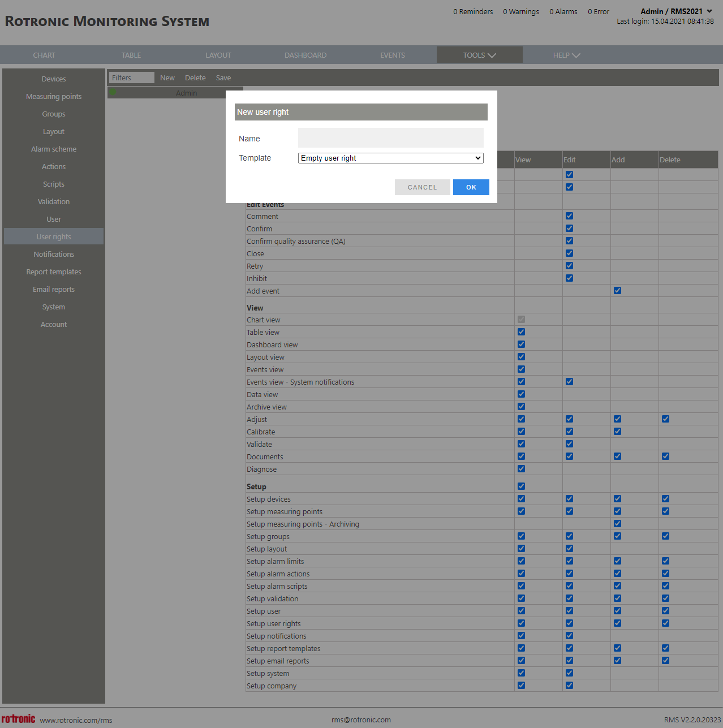Screen dimensions: 723x728
Task: Toggle Delete checkbox for Setup devices
Action: (665, 499)
